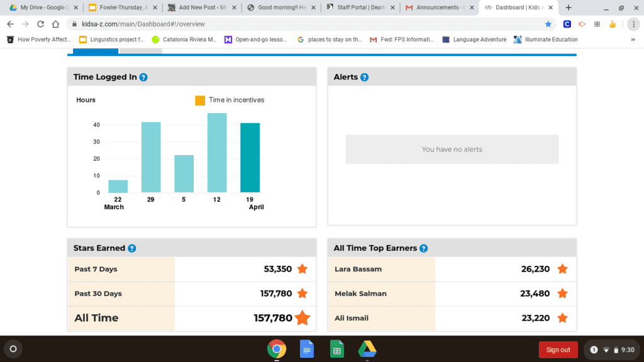
Task: Switch to the My Drive tab
Action: (43, 8)
